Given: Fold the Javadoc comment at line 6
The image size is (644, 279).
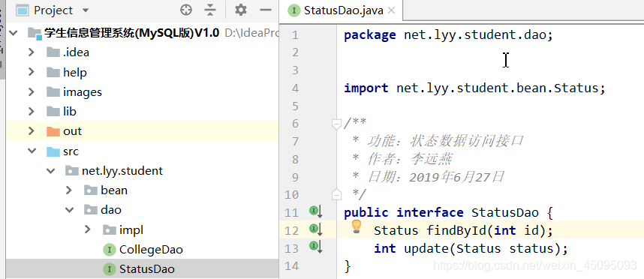Looking at the screenshot, I should point(336,124).
